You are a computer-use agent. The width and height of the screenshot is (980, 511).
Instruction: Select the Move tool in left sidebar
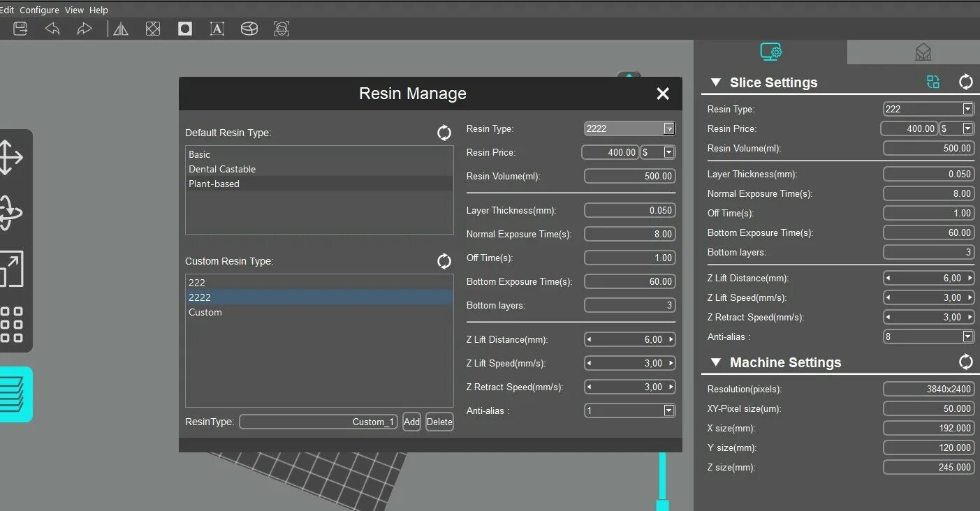[x=9, y=157]
